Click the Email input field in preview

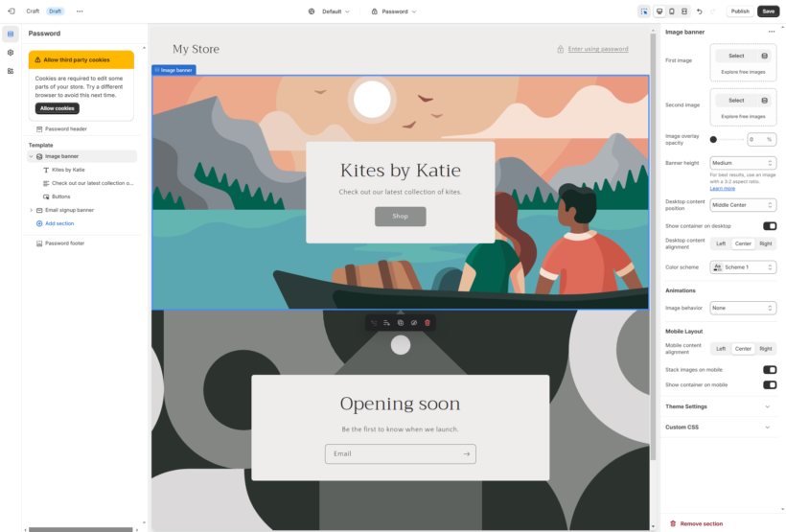(x=400, y=453)
